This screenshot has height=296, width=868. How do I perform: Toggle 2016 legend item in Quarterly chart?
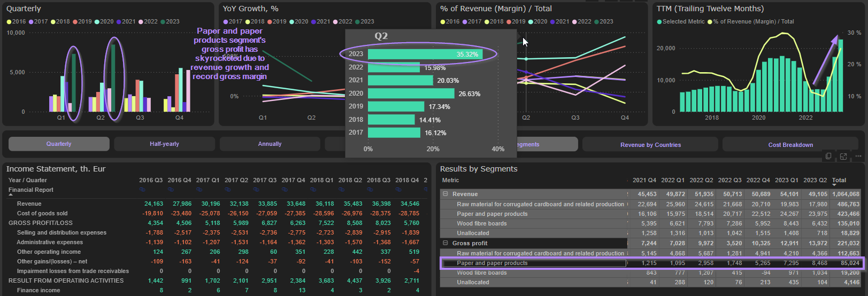(x=16, y=22)
